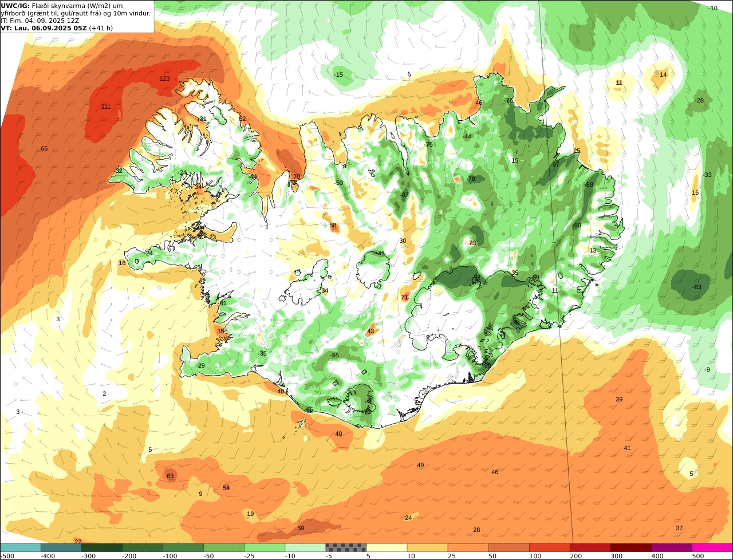The image size is (733, 560).
Task: Select the light teal -500 to -400 legend swatch
Action: point(21,547)
